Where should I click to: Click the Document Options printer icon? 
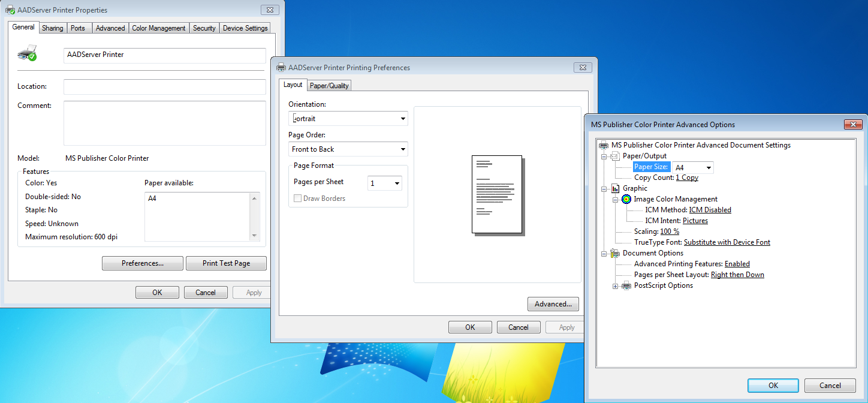pyautogui.click(x=615, y=253)
